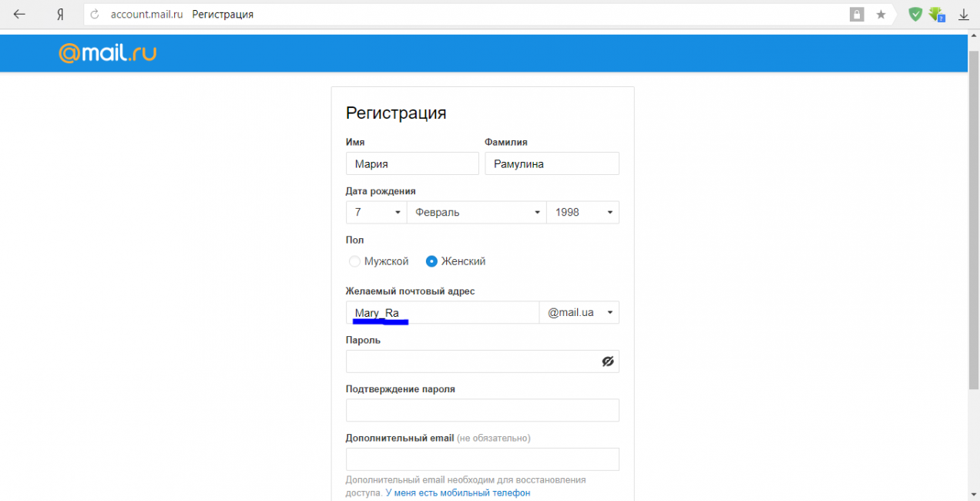This screenshot has width=980, height=501.
Task: Open the month dropdown showing Февраль
Action: [x=476, y=213]
